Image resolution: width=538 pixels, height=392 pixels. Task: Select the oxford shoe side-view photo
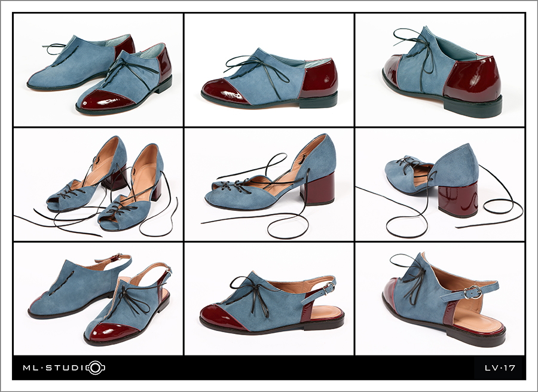(x=269, y=70)
